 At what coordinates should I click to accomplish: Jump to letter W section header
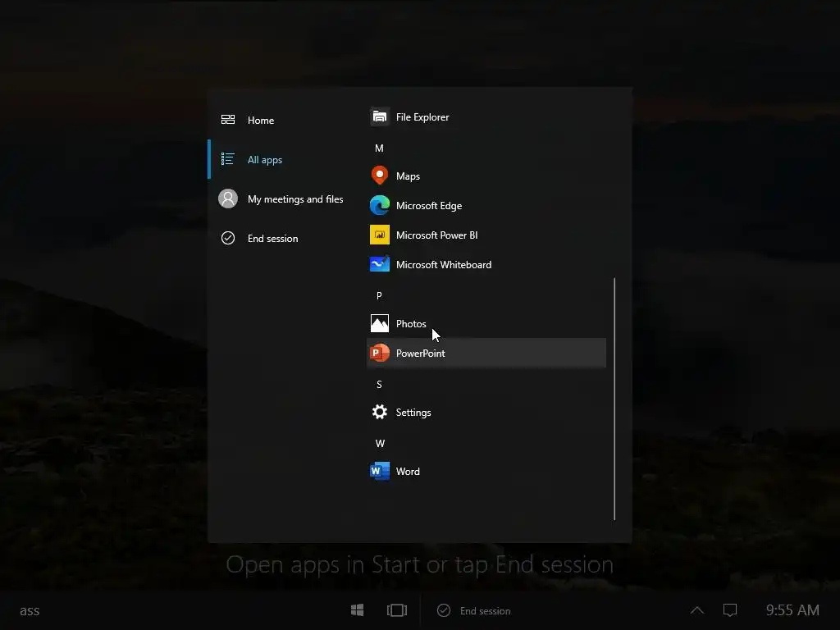pyautogui.click(x=380, y=443)
